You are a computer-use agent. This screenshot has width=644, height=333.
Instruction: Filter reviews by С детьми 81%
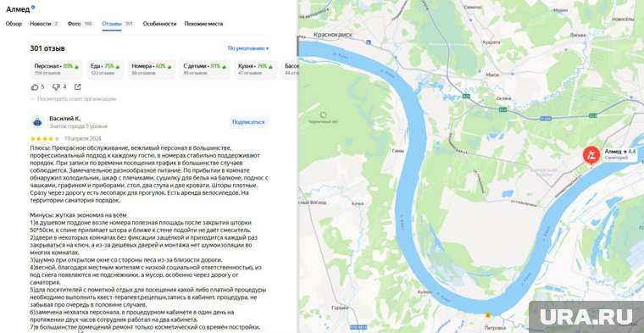(204, 69)
